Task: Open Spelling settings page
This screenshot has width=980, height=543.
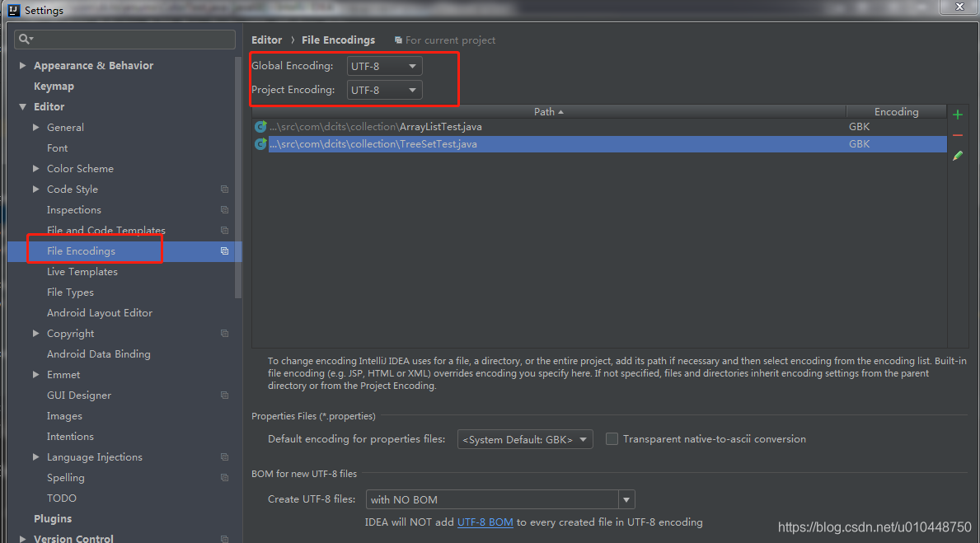Action: coord(66,478)
